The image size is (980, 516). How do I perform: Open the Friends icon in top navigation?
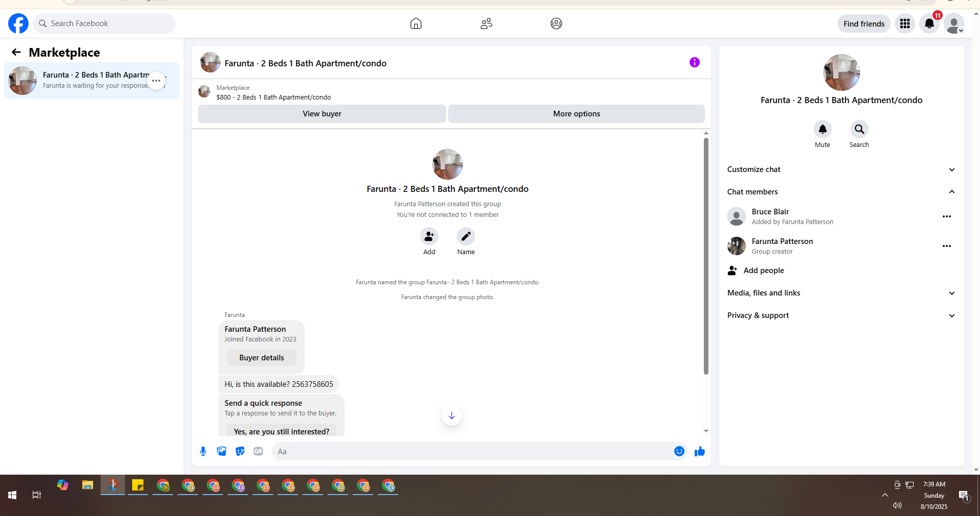(x=486, y=23)
